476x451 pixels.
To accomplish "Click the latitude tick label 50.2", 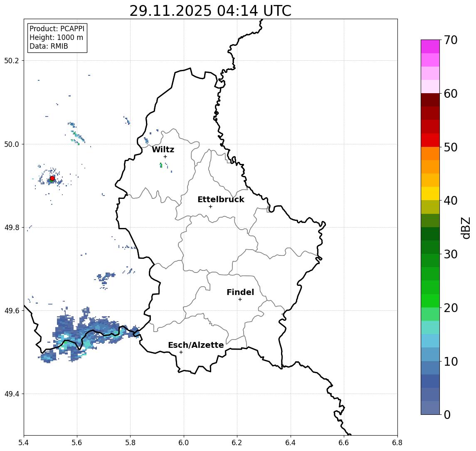I will click(12, 61).
